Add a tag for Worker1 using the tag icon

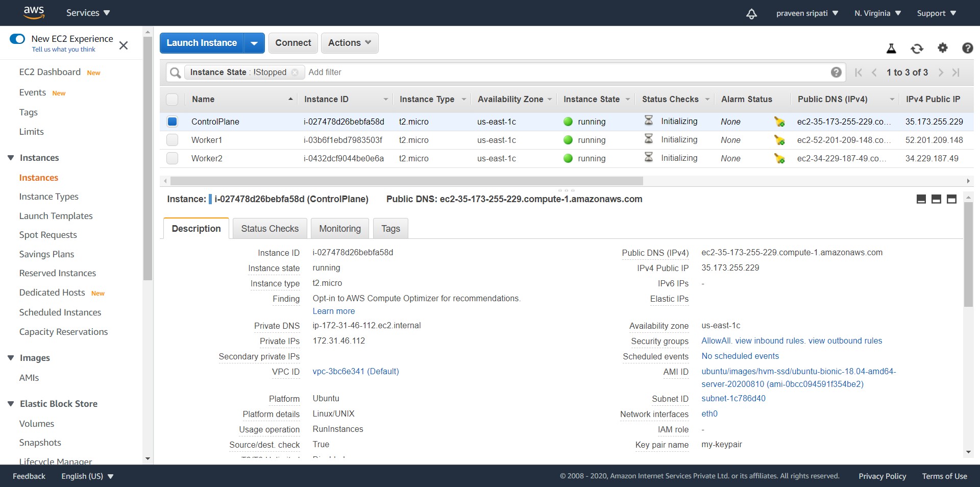coord(779,140)
